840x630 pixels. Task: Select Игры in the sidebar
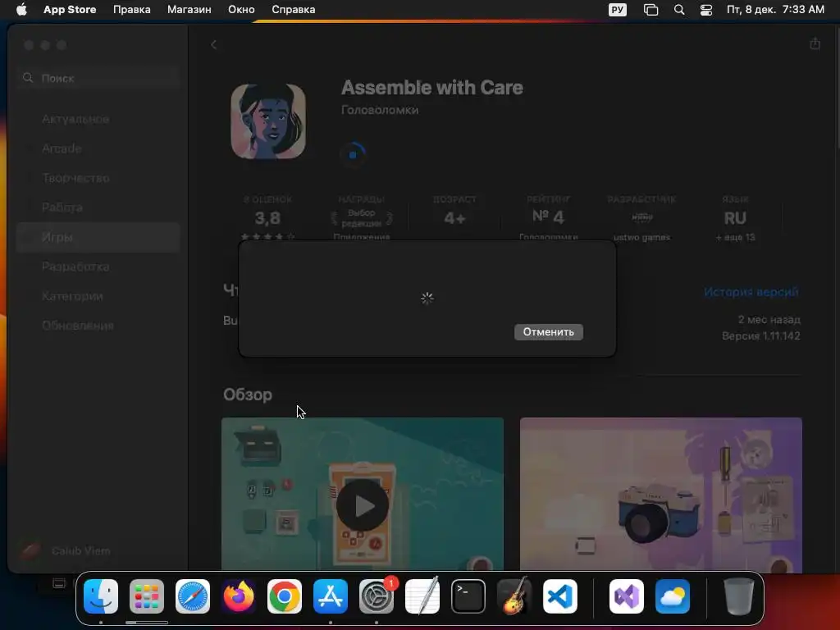click(98, 237)
